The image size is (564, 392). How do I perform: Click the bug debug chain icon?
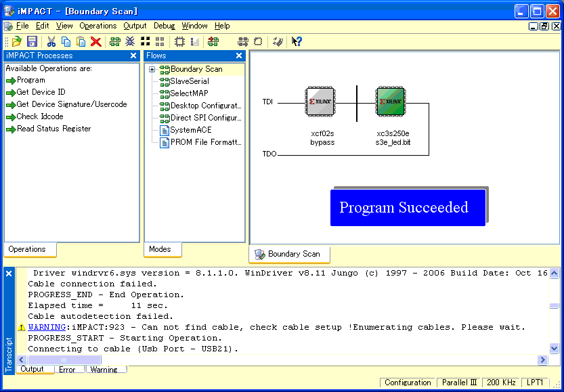tap(130, 42)
